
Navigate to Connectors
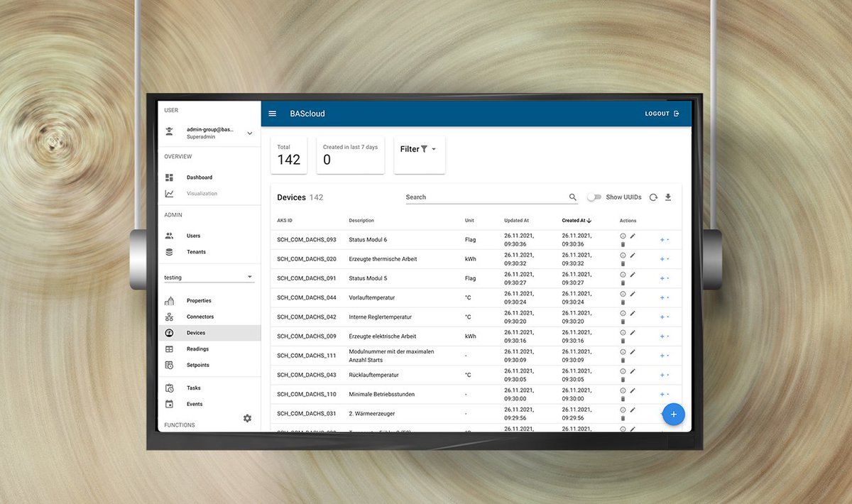tap(209, 317)
